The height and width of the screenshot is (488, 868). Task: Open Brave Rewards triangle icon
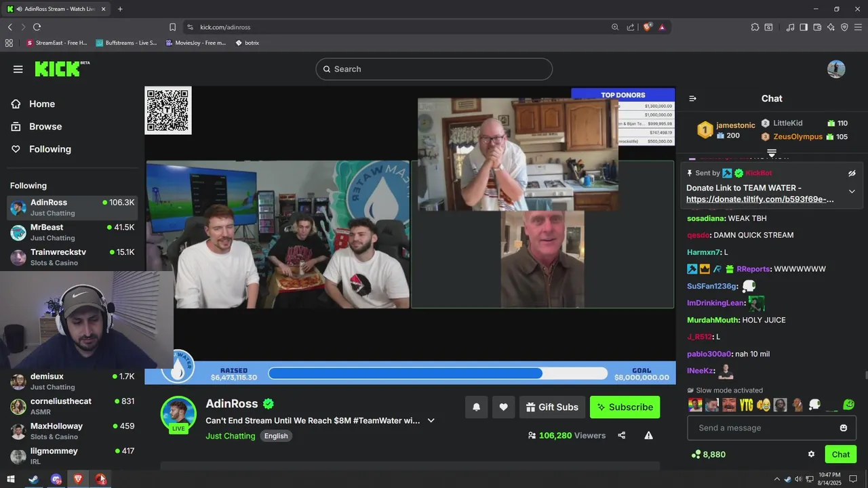point(662,27)
